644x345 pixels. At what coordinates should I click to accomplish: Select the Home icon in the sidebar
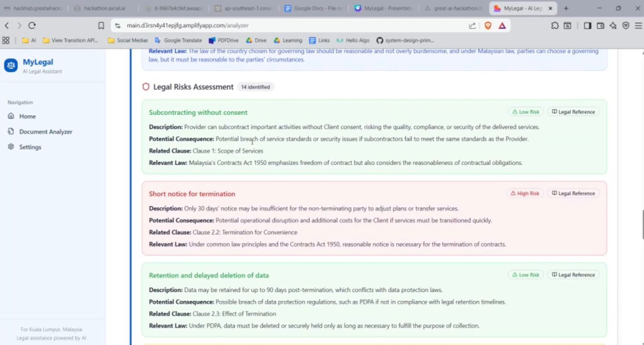11,116
